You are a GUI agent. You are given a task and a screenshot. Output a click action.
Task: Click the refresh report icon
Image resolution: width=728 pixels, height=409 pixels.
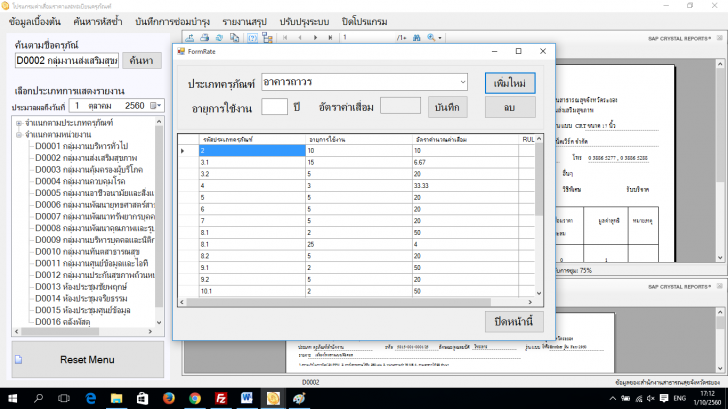click(x=219, y=38)
